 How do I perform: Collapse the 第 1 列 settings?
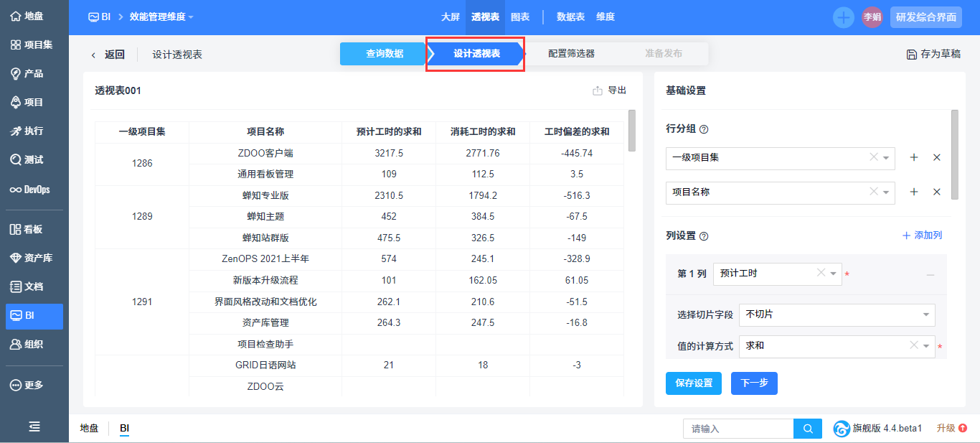click(x=930, y=275)
